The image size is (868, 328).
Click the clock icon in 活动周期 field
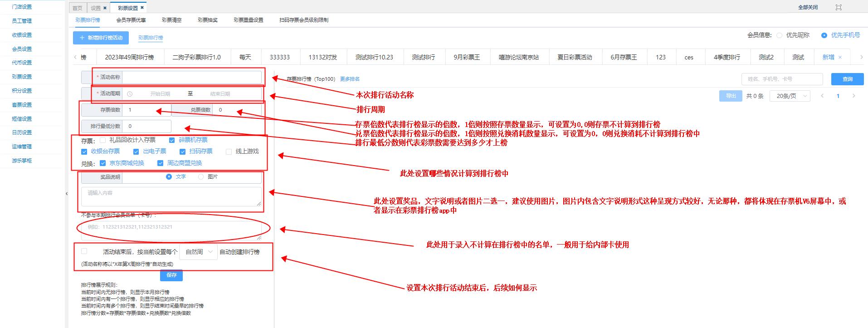tap(130, 94)
